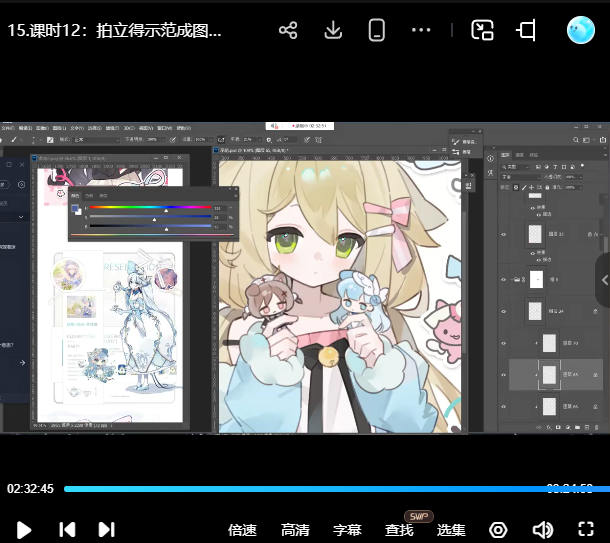This screenshot has height=543, width=610.
Task: Expand the side panel chevron handle at right edge
Action: pyautogui.click(x=604, y=280)
